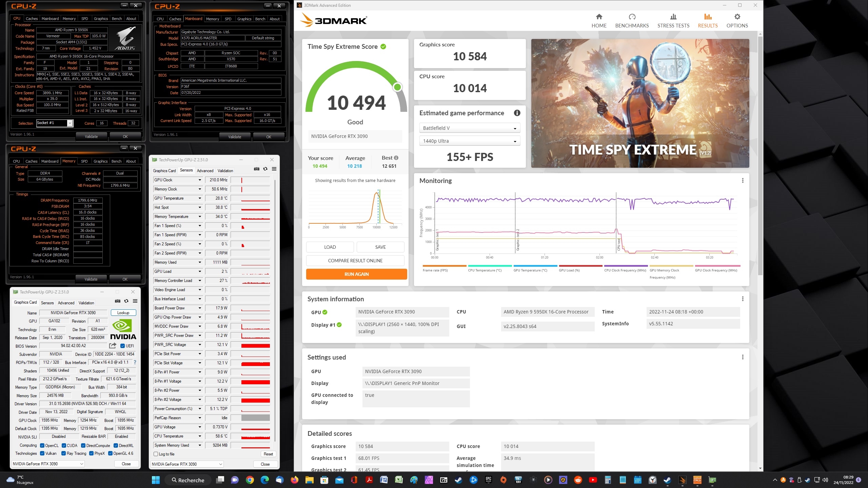Open the Battlefield V game dropdown
This screenshot has height=488, width=868.
(x=469, y=128)
